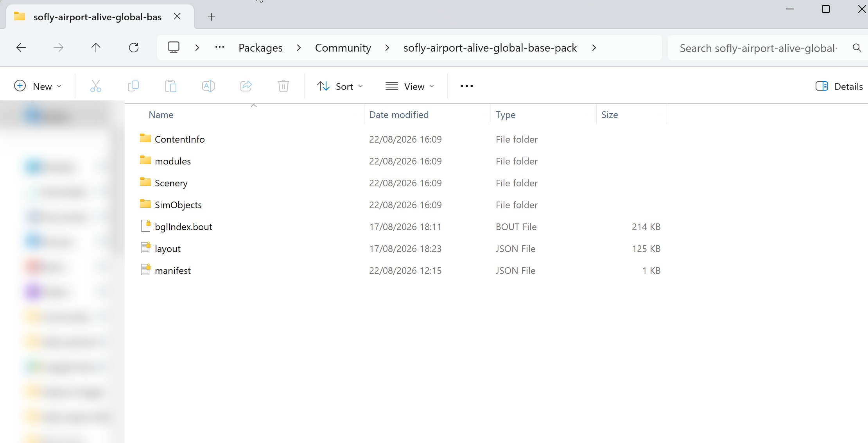The height and width of the screenshot is (443, 868).
Task: Expand chevron after sofly-airport-alive-global-base-pack breadcrumb
Action: point(594,48)
